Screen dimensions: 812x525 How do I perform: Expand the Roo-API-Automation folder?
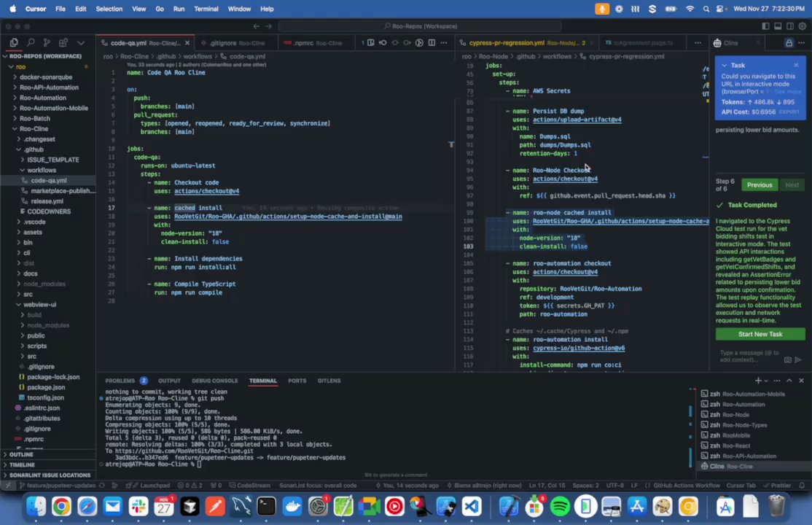tap(49, 87)
